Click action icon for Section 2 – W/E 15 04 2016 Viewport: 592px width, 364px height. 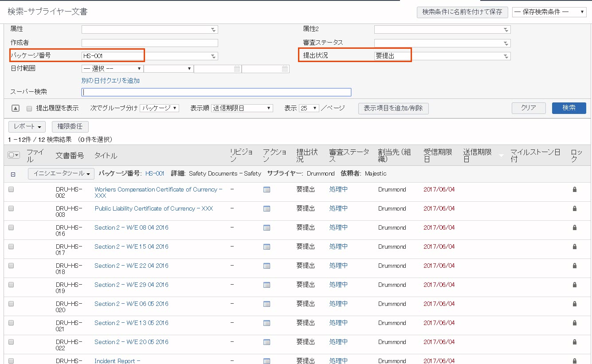pos(267,247)
